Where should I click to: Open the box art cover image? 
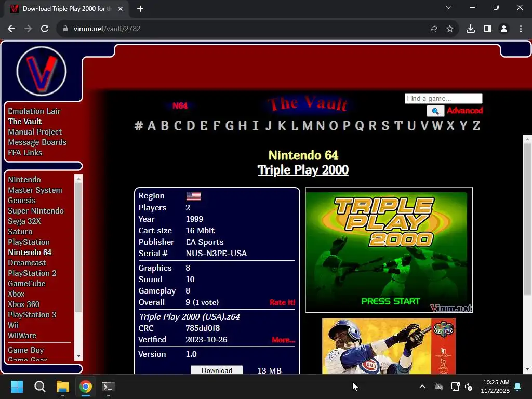point(389,346)
